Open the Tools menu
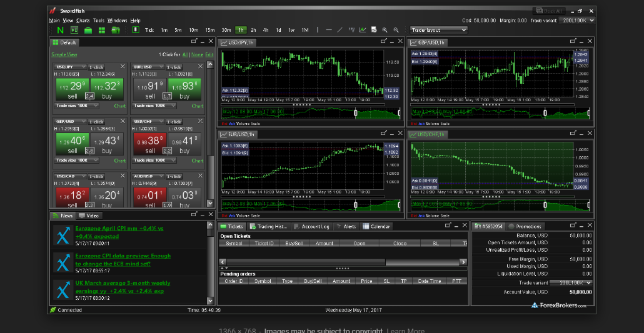 click(99, 21)
